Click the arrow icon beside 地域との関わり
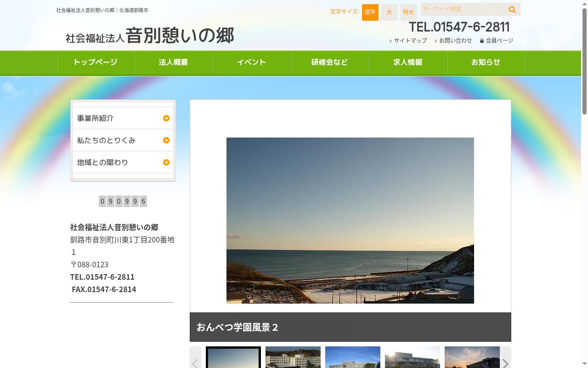The image size is (588, 368). [x=166, y=162]
